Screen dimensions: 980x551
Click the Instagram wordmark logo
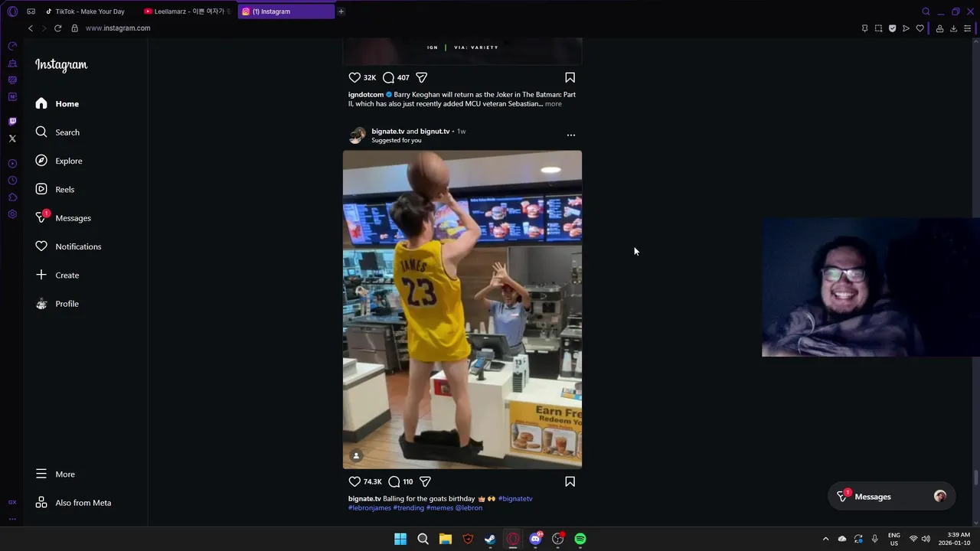(x=61, y=65)
